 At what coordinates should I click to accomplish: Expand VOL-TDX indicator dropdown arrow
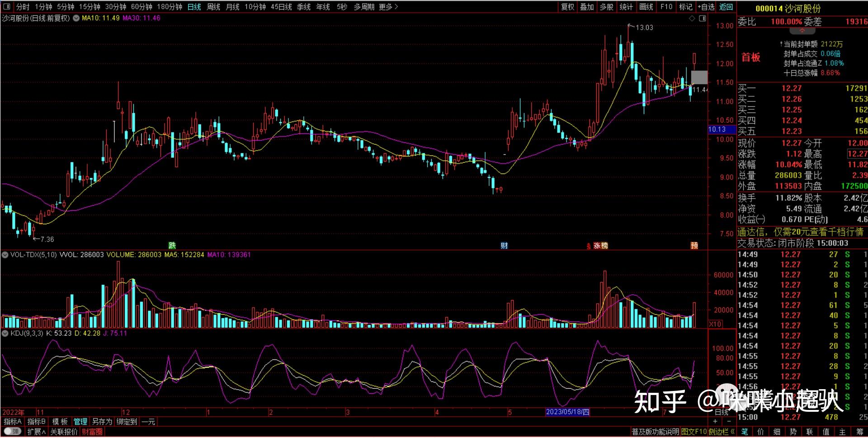pos(5,255)
